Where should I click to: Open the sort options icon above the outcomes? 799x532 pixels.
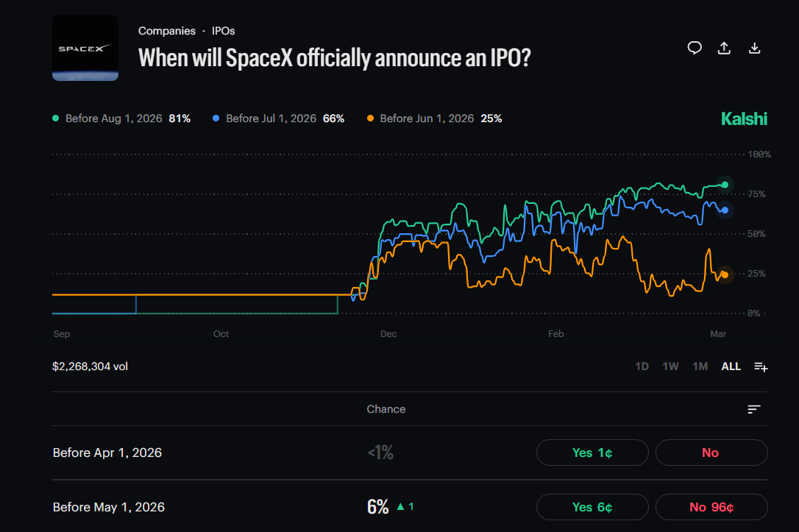(753, 408)
